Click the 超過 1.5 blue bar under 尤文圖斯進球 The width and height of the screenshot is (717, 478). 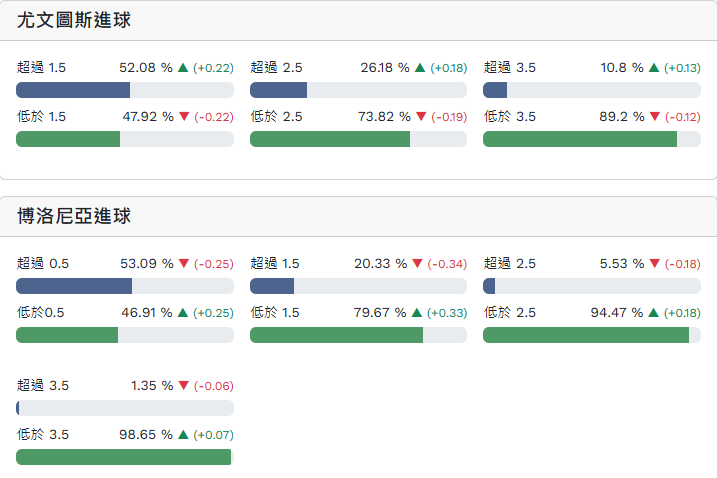click(73, 90)
